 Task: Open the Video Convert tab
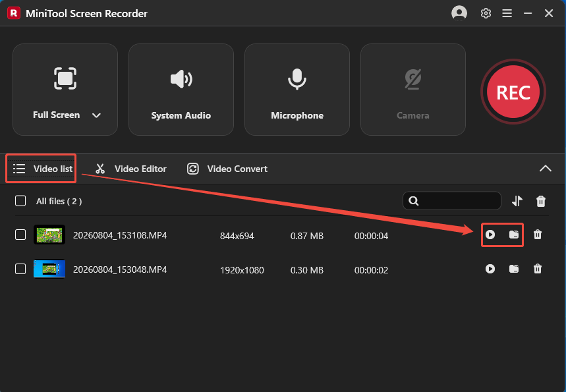[227, 169]
